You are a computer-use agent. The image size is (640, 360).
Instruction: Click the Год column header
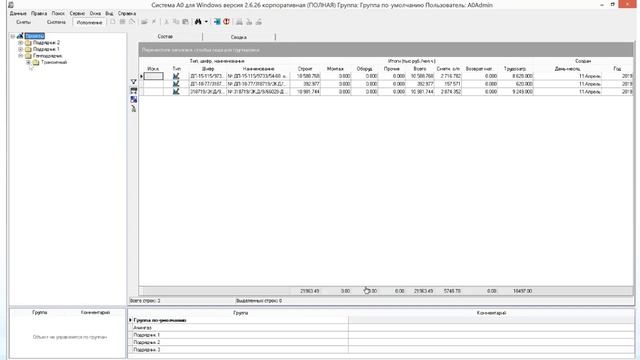(617, 69)
